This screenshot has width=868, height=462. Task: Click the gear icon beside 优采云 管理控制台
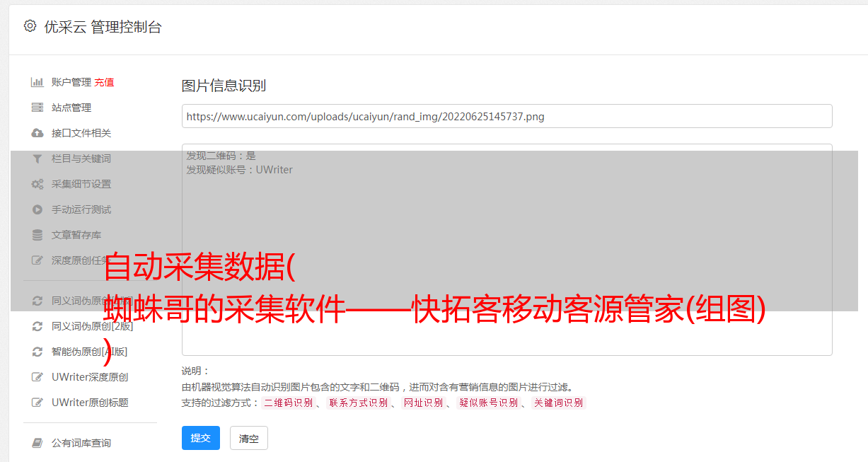pyautogui.click(x=30, y=26)
